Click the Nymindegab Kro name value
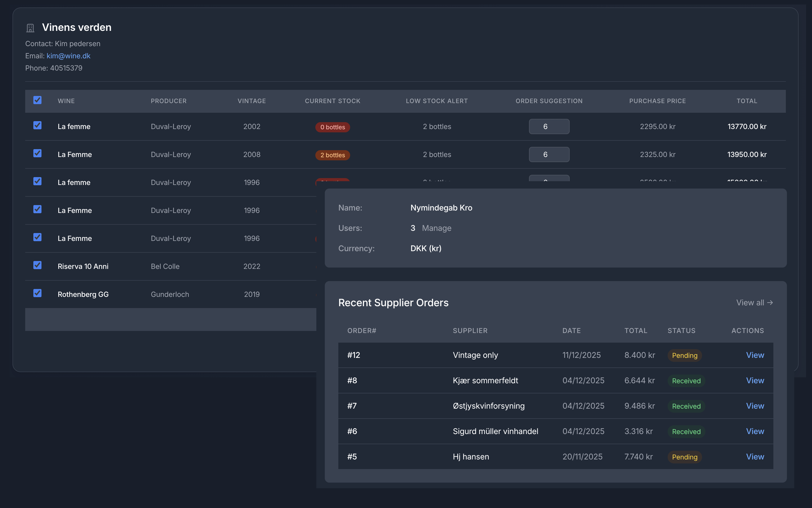The width and height of the screenshot is (812, 508). pyautogui.click(x=441, y=208)
